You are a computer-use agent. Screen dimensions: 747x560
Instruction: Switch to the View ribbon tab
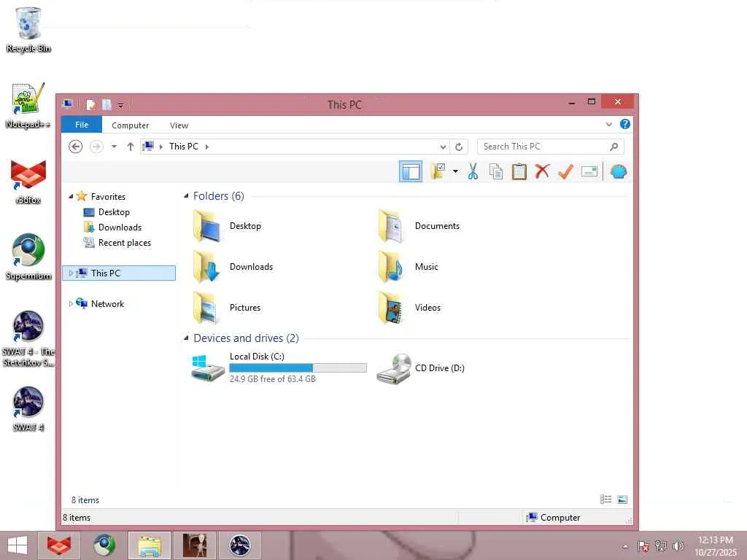click(179, 125)
